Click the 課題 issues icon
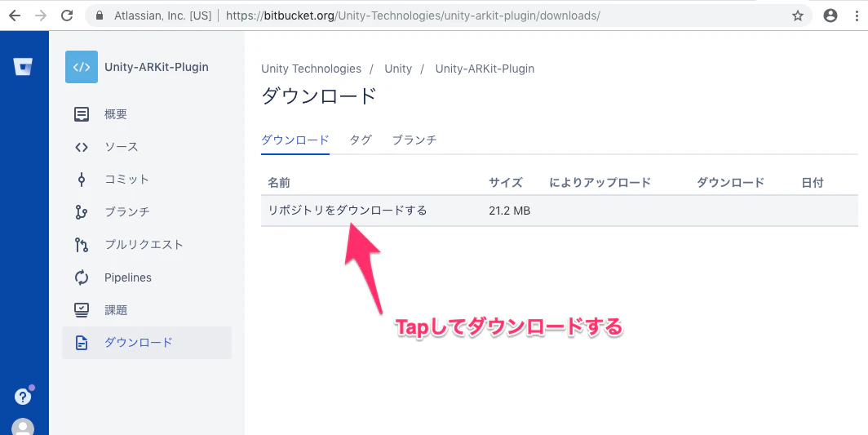Image resolution: width=868 pixels, height=435 pixels. 82,310
